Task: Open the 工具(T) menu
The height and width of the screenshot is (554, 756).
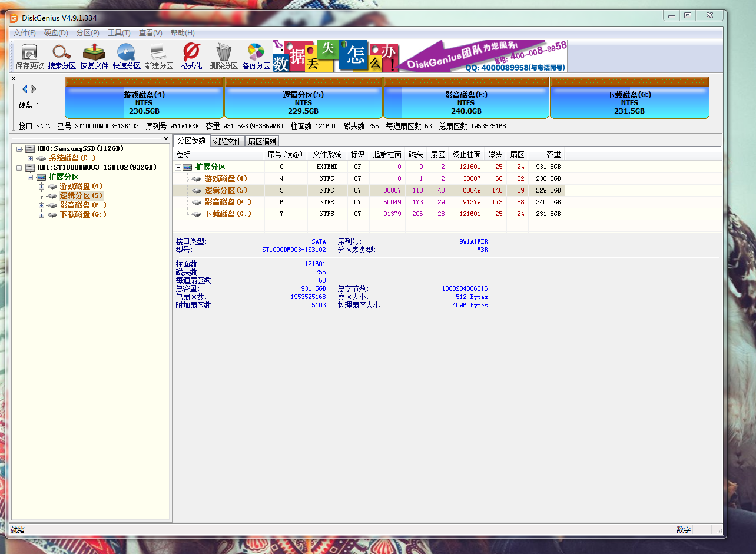Action: [x=119, y=33]
